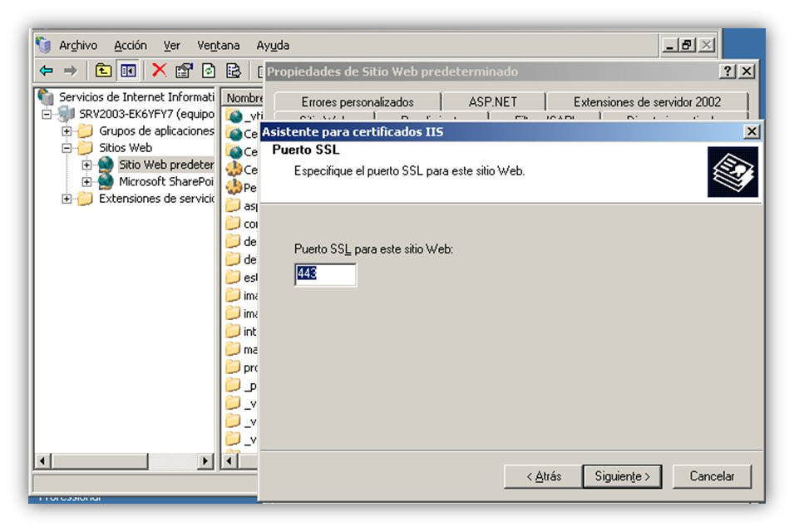
Task: Click the tree pane left scroll arrow
Action: tap(42, 461)
